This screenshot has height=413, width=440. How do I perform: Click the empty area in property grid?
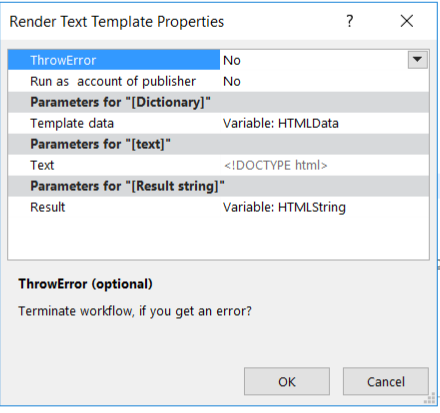(x=218, y=238)
